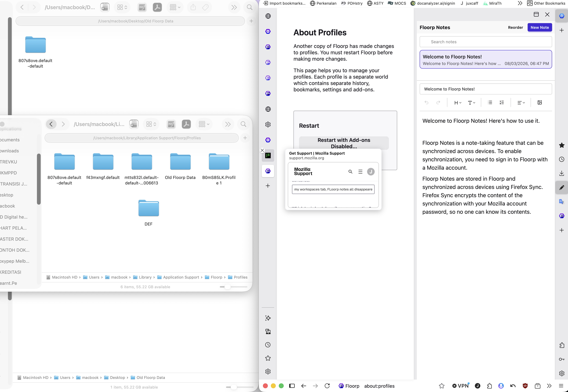Open the History clock panel in right sidebar

[562, 159]
